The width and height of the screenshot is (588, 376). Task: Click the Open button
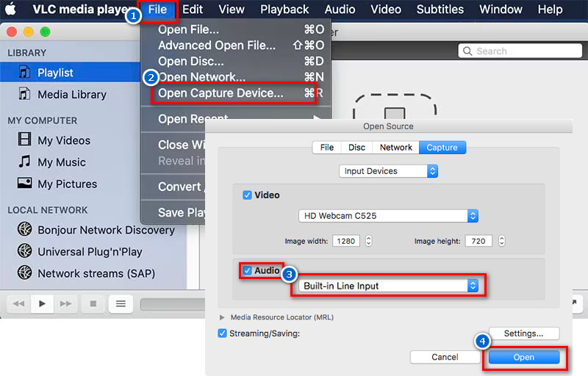point(523,357)
